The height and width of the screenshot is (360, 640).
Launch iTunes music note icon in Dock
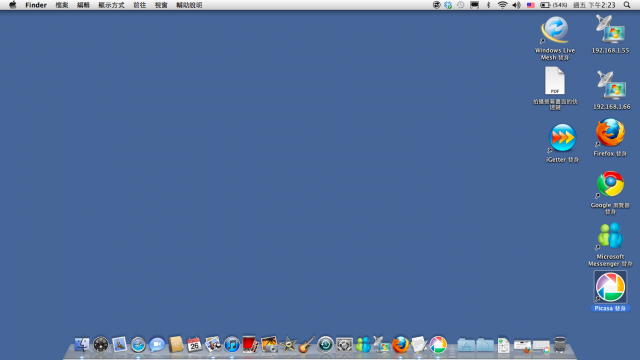[x=232, y=344]
